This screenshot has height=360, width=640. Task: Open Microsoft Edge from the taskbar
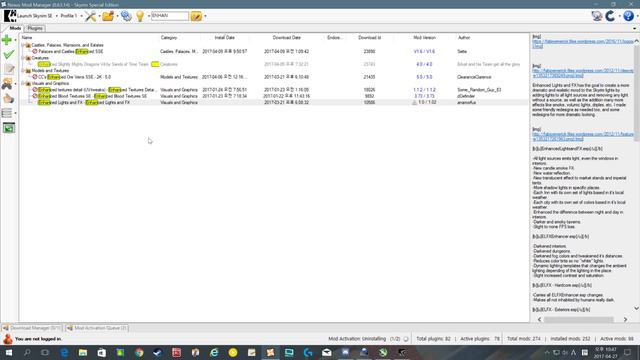click(x=64, y=352)
